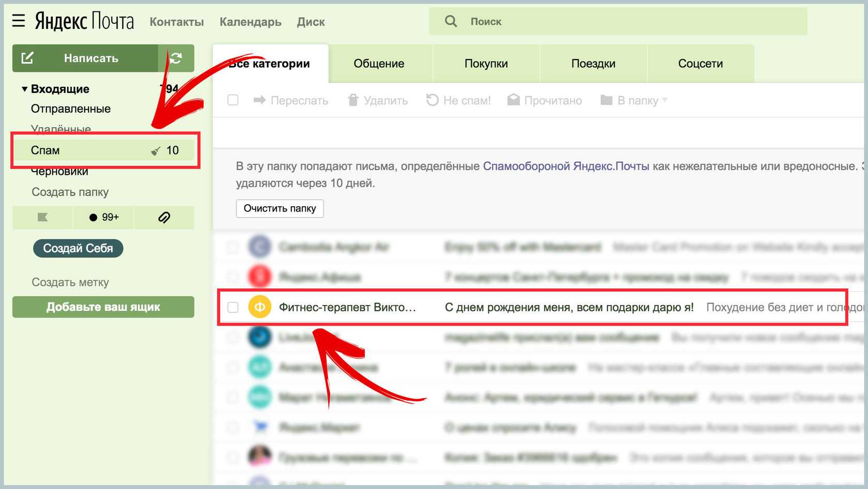Click the Создать метку link

point(70,282)
